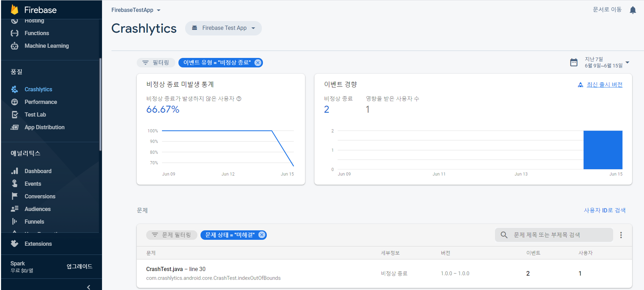The image size is (644, 290).
Task: Open Conversions flag icon
Action: pyautogui.click(x=14, y=196)
